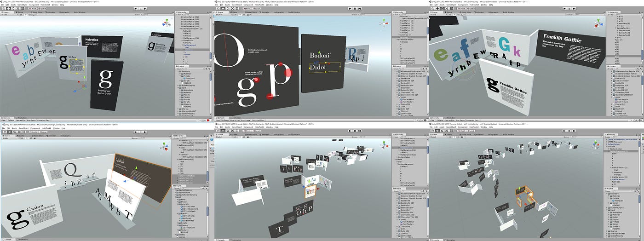Open HoloToolkit menu in the Helvetica scene window
Image resolution: width=644 pixels, height=241 pixels.
coord(45,5)
